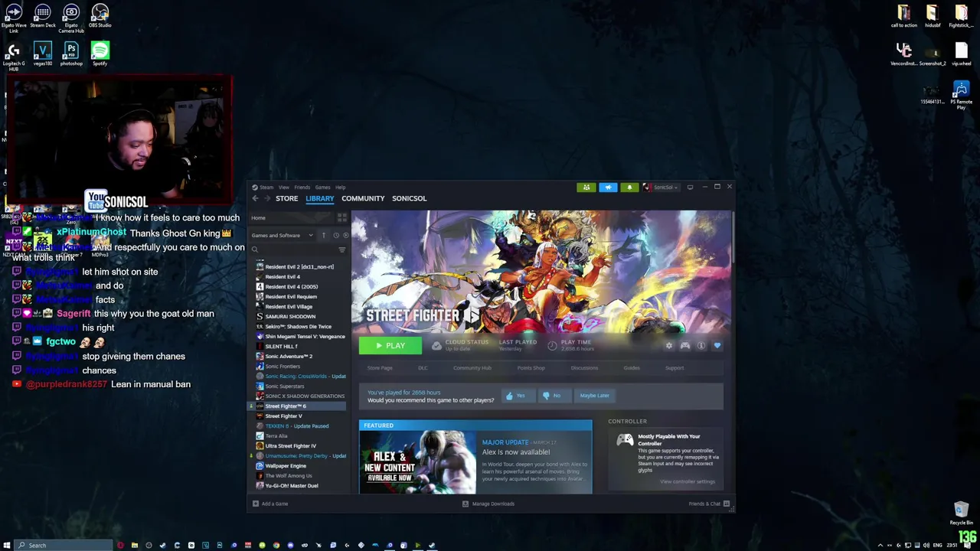This screenshot has height=551, width=980.
Task: Open Steam notifications bell
Action: 629,187
